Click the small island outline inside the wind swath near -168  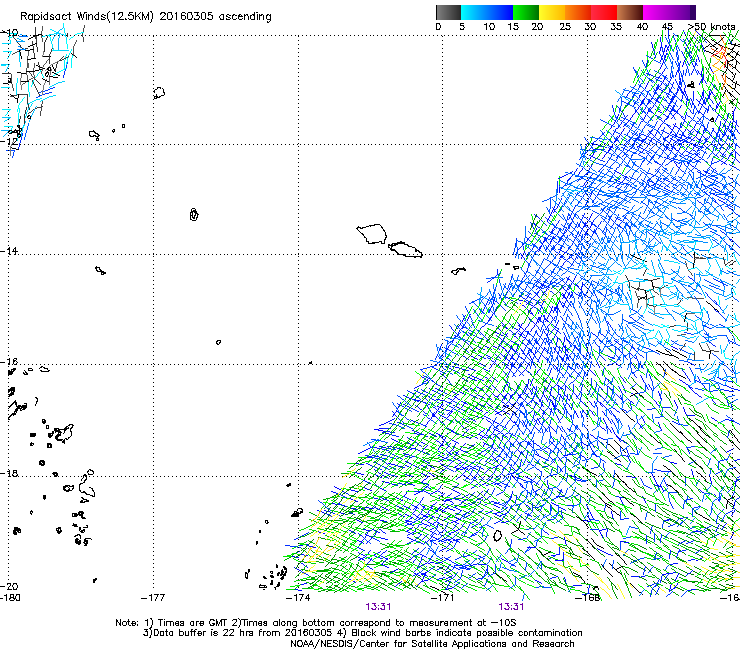coord(497,535)
